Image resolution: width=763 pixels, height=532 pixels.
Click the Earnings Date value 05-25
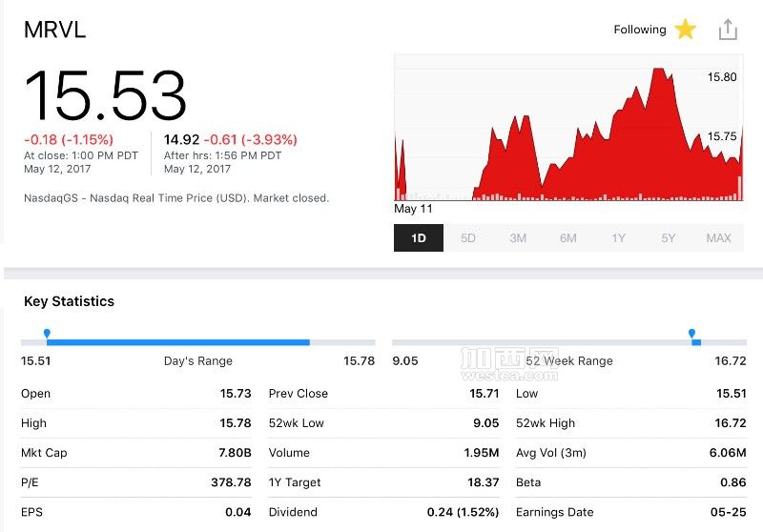pos(729,512)
